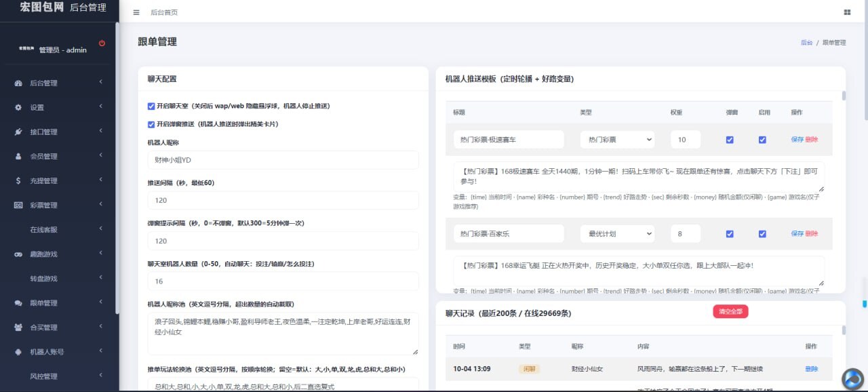Expand the 彩票管理 sidebar chevron
This screenshot has height=392, width=868.
100,205
